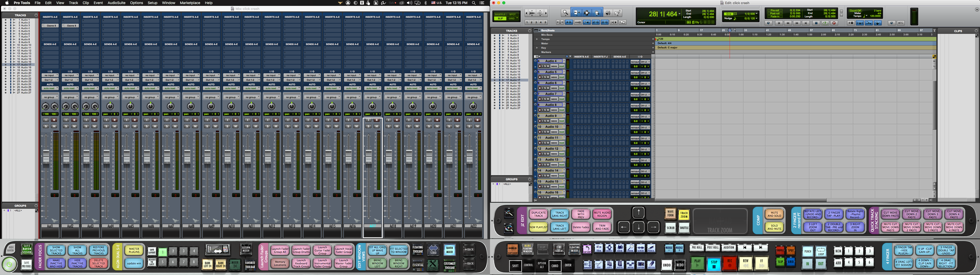Activate the Scrubber speaker tool
This screenshot has width=980, height=275.
coord(608,13)
